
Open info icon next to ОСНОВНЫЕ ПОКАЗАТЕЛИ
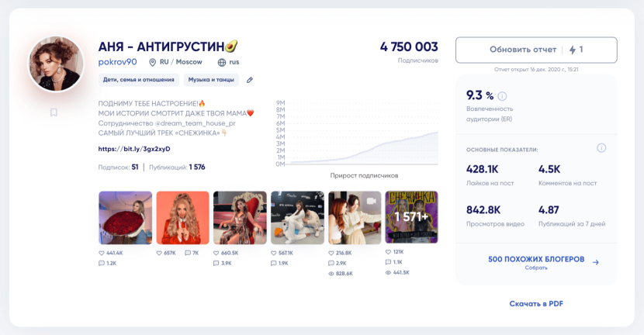click(601, 148)
